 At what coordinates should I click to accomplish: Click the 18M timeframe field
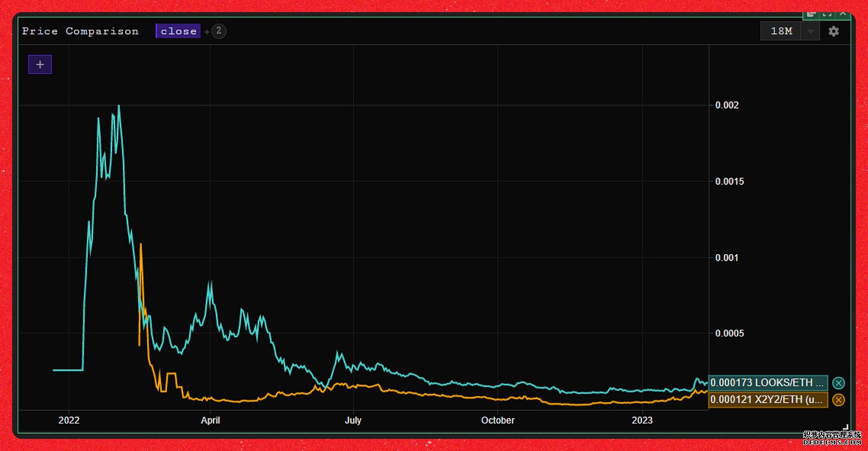click(782, 31)
